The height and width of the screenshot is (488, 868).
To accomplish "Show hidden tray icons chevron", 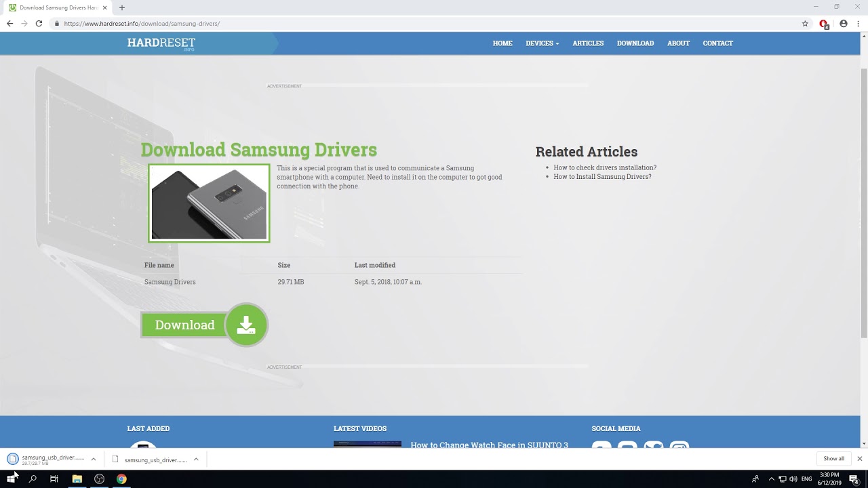I will pos(771,479).
